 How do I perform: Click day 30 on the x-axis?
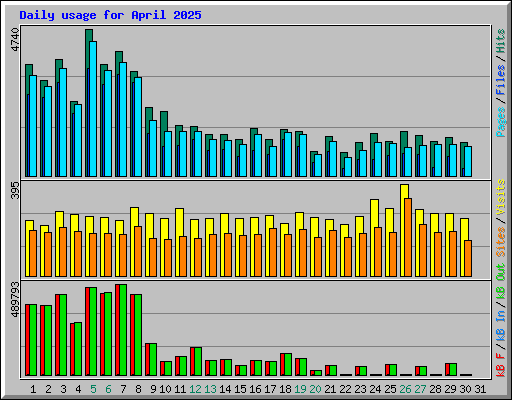click(x=465, y=389)
